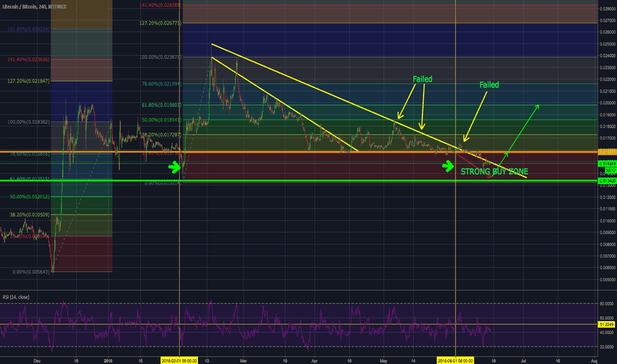Click the 0.024000 price axis label
The width and height of the screenshot is (617, 364).
point(608,56)
